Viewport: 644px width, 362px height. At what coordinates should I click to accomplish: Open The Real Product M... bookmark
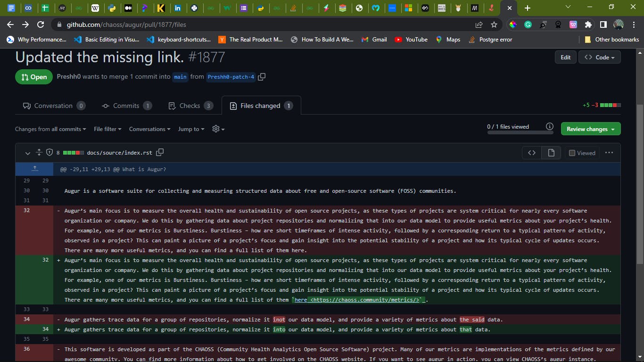click(251, 40)
